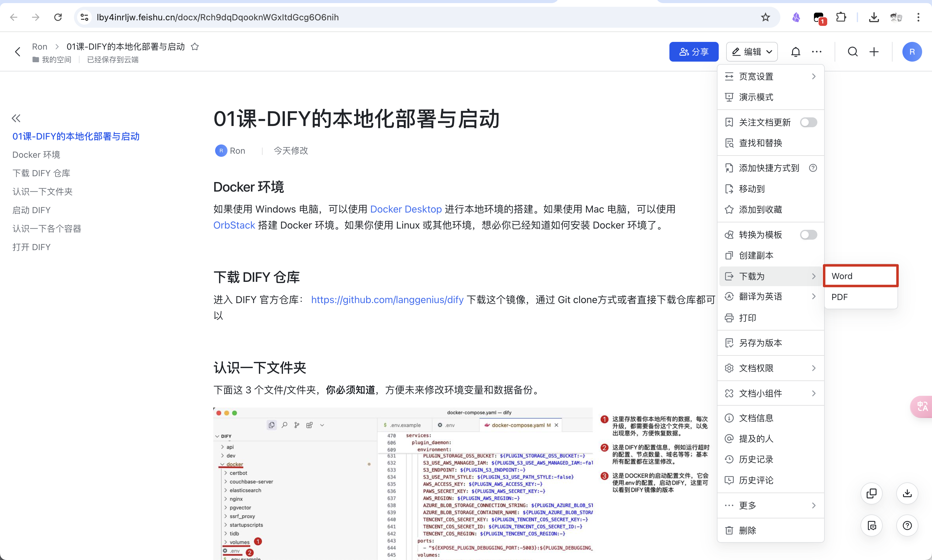The width and height of the screenshot is (932, 560).
Task: Click the floating download icon button
Action: tap(907, 493)
